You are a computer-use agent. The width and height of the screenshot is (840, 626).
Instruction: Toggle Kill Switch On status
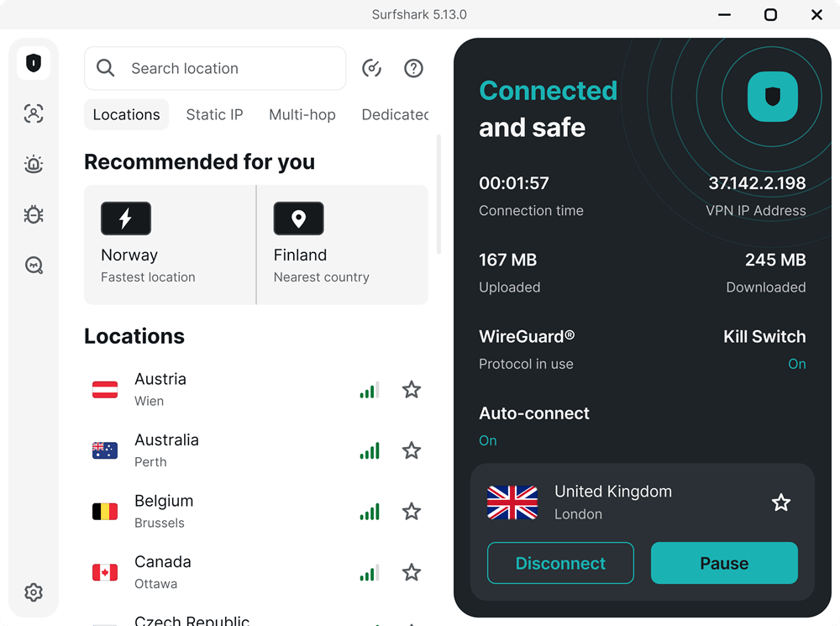[797, 364]
